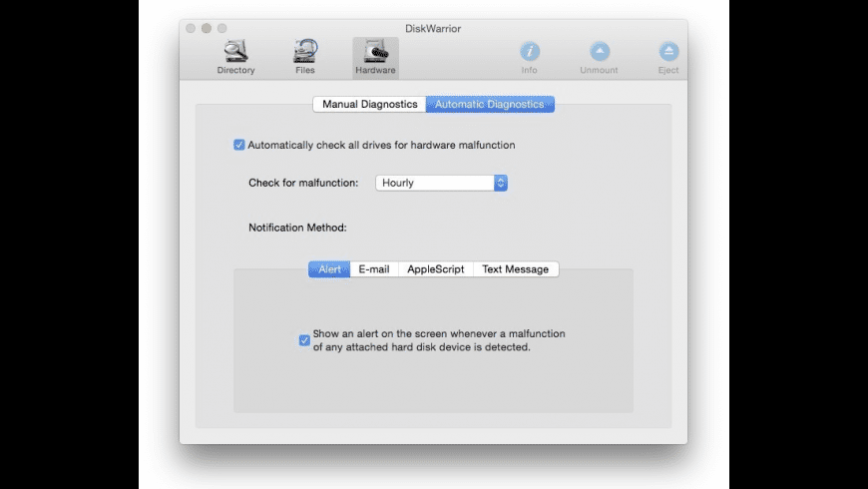This screenshot has width=868, height=489.
Task: Select the E-mail notification tab
Action: 374,269
